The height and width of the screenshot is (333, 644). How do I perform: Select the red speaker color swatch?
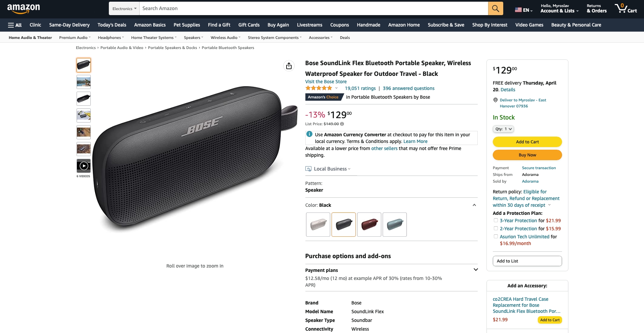[x=369, y=225]
